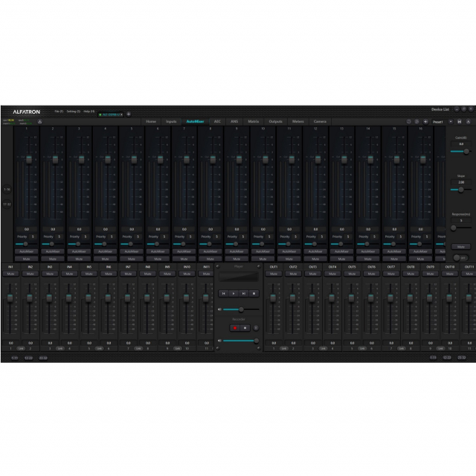Add a new device tab with plus icon

tap(128, 114)
